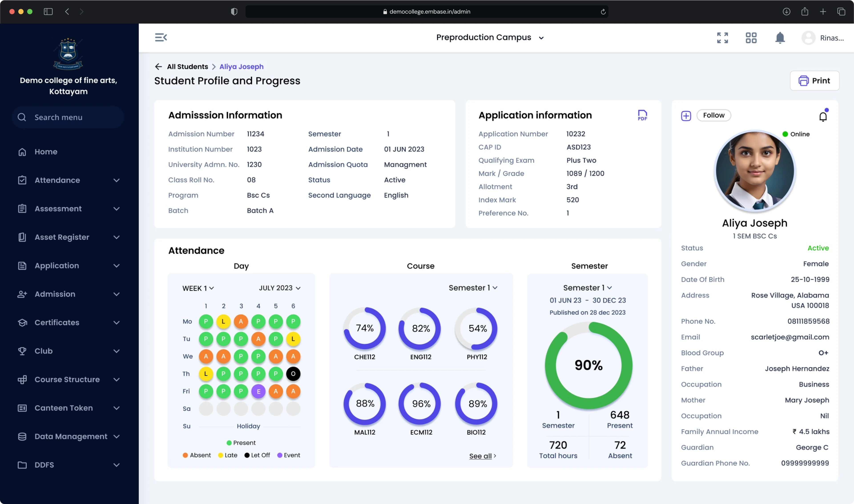Click the browser back arrow
This screenshot has height=504, width=854.
(x=67, y=12)
